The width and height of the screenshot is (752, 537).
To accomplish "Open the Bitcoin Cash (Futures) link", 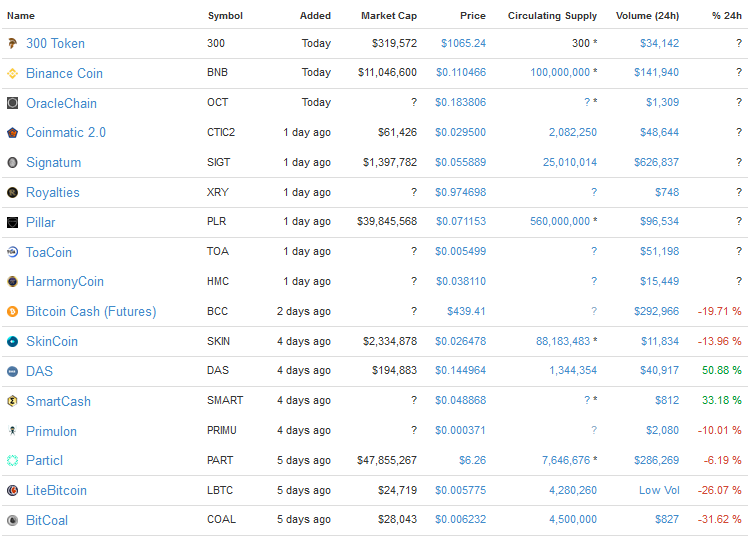I will [91, 312].
